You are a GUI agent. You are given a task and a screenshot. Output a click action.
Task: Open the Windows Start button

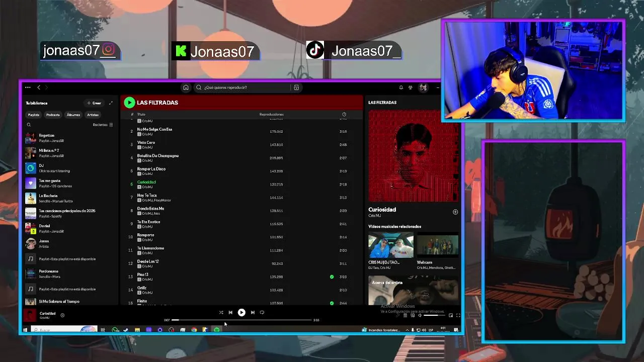coord(25,330)
